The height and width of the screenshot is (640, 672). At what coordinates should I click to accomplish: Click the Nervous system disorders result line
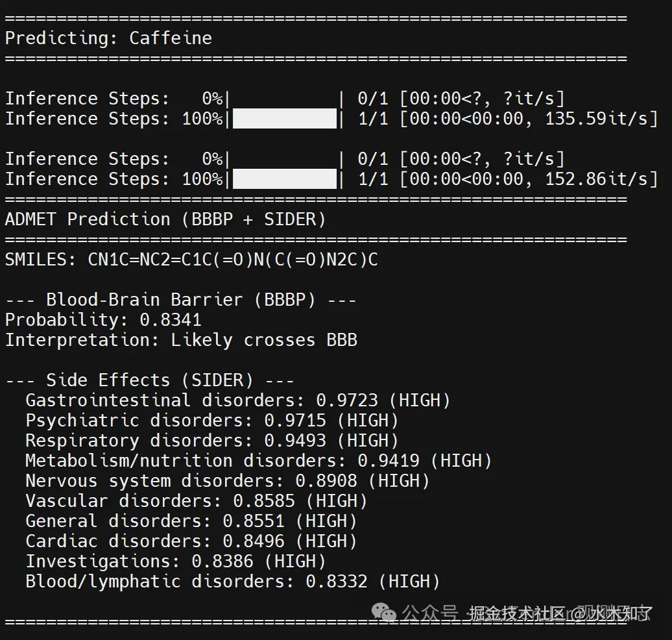227,481
